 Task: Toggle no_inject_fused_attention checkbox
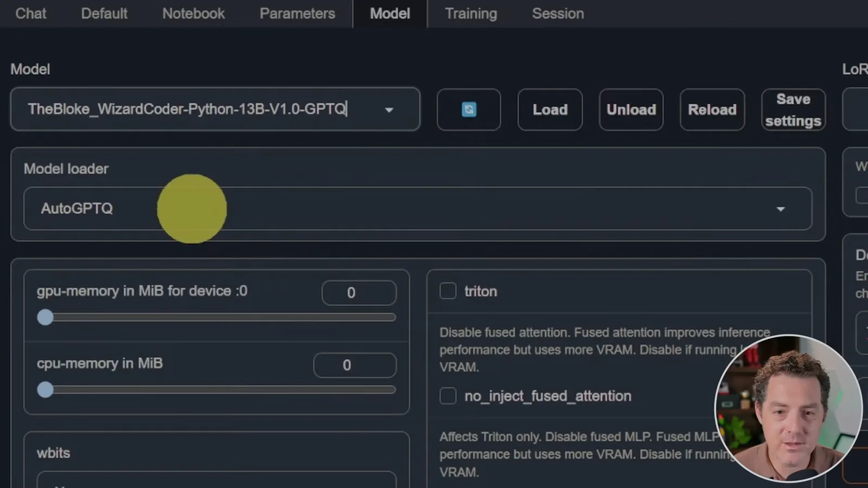[448, 396]
